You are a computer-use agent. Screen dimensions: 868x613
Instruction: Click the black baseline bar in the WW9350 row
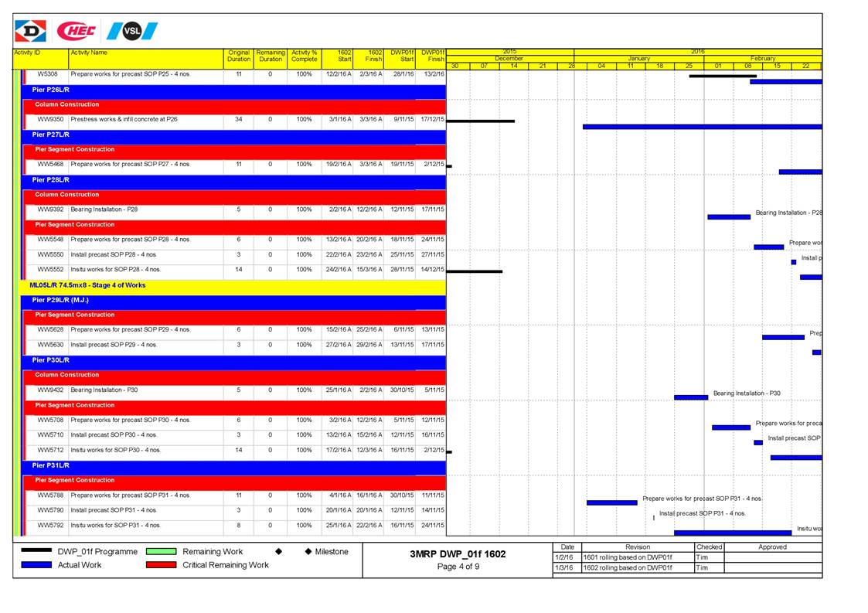click(x=481, y=121)
